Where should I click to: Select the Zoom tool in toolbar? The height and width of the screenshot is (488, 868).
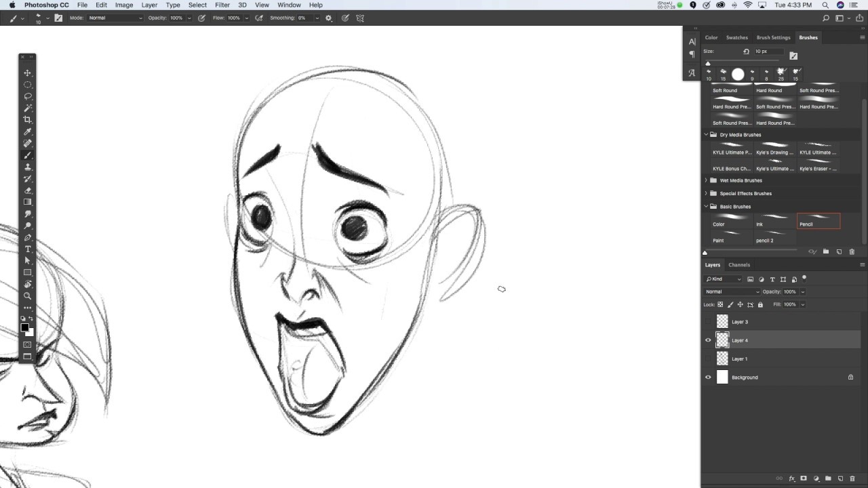(28, 296)
